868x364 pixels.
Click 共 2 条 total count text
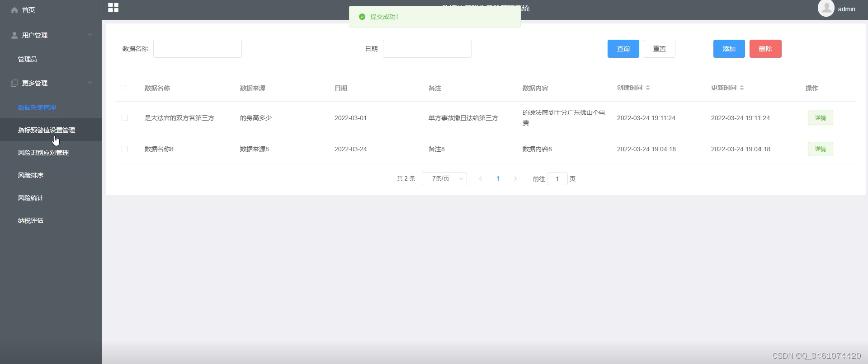coord(406,179)
